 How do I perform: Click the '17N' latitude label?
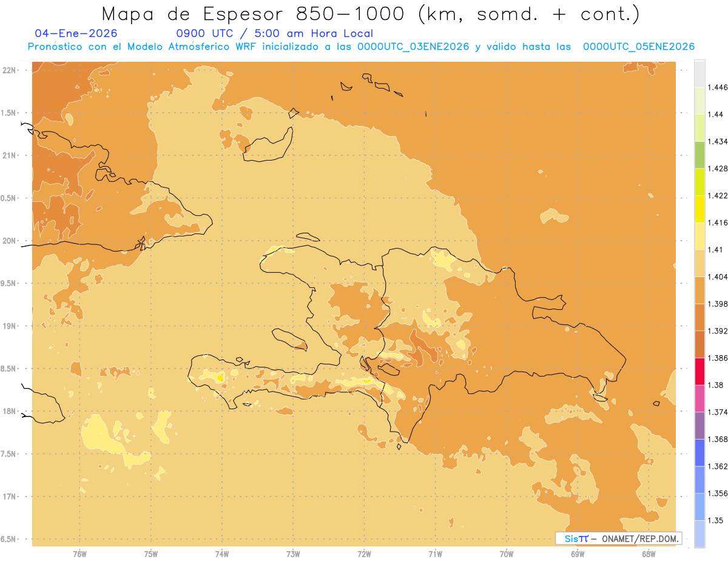[x=10, y=497]
